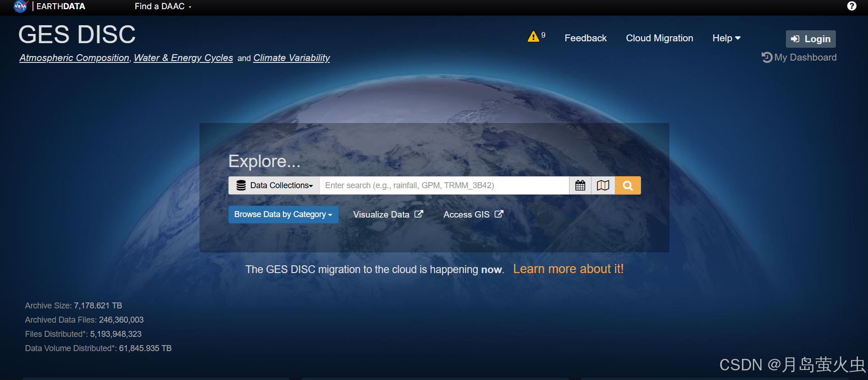Click the Login button

[x=811, y=39]
